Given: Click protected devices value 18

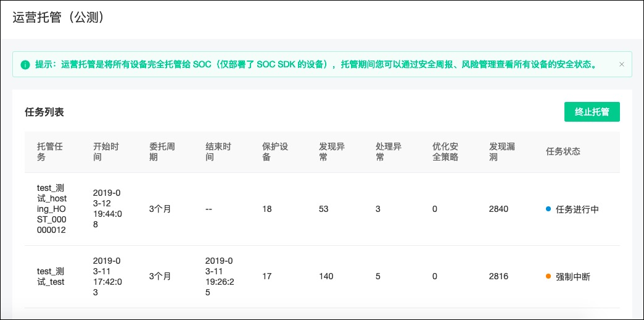Looking at the screenshot, I should (267, 209).
